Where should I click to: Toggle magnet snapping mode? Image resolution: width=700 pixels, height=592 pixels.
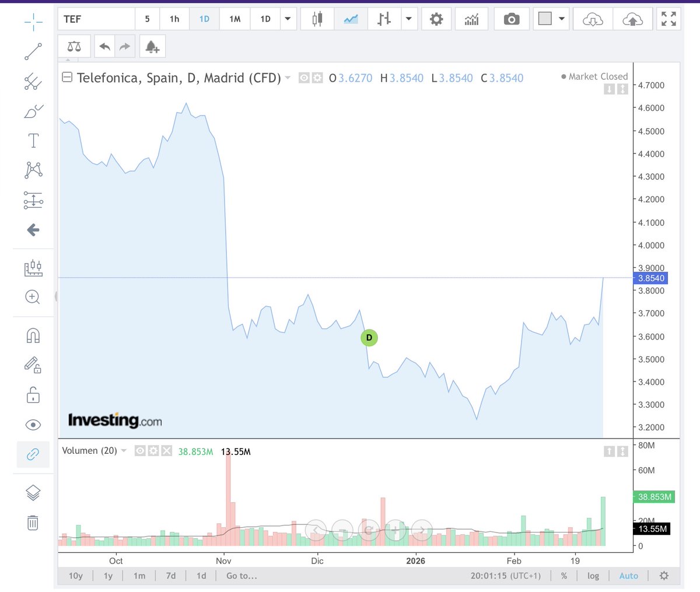pyautogui.click(x=33, y=335)
